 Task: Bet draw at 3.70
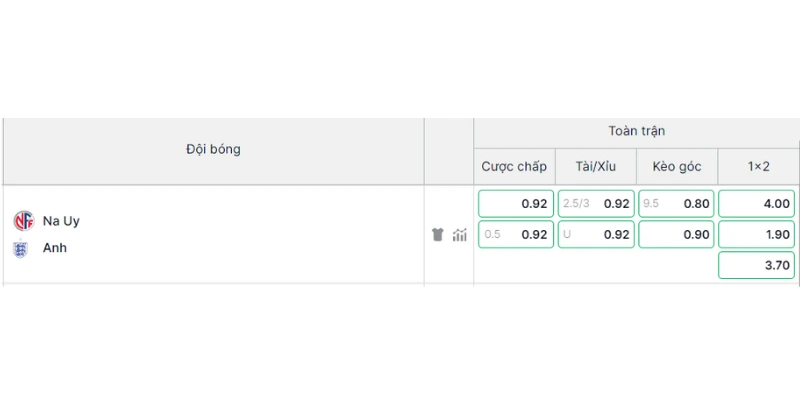click(757, 265)
